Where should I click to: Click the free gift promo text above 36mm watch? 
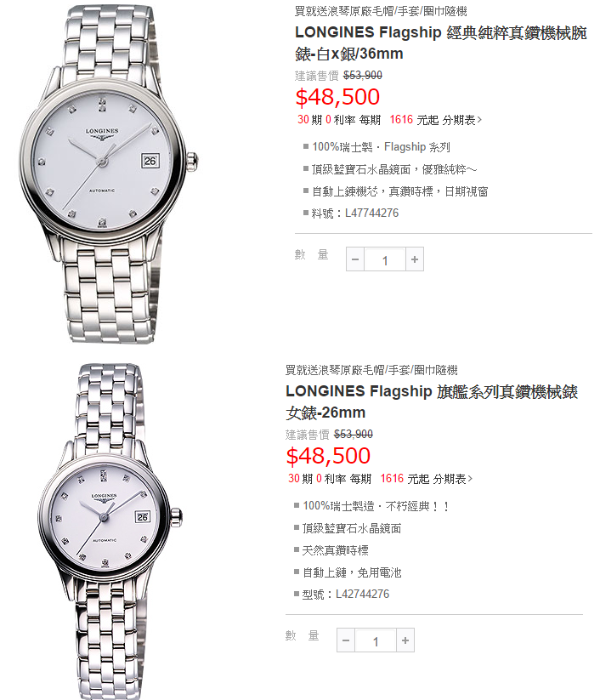point(381,11)
